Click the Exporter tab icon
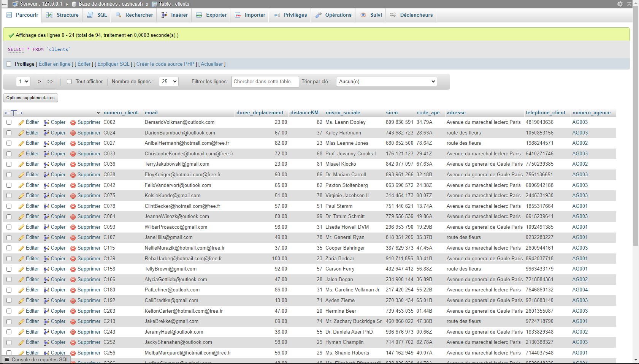Viewport: 639px width, 364px height. pyautogui.click(x=199, y=15)
